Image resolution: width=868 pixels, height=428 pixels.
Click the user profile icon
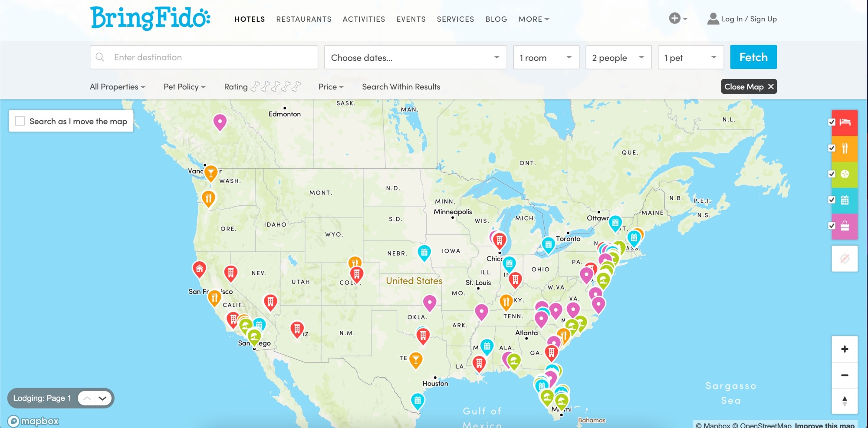(713, 19)
